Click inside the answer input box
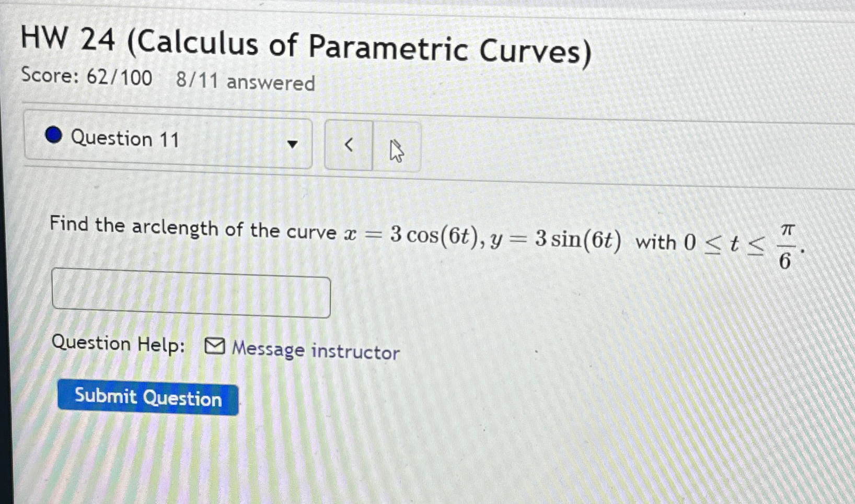855x504 pixels. click(x=191, y=295)
